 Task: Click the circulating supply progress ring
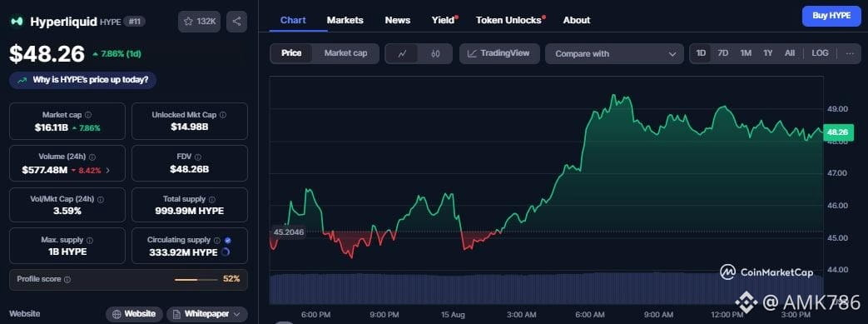[x=226, y=252]
